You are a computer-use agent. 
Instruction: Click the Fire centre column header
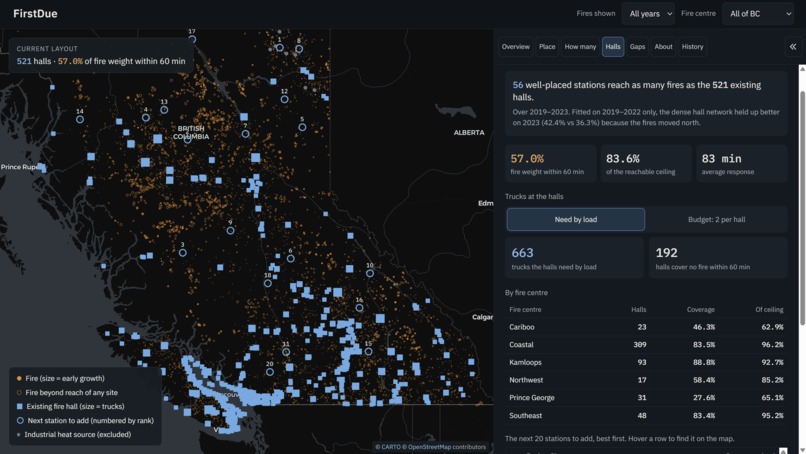pyautogui.click(x=525, y=310)
